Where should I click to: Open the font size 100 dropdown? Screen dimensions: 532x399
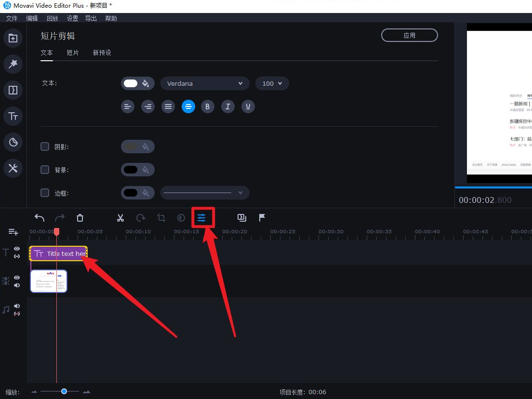(x=272, y=83)
